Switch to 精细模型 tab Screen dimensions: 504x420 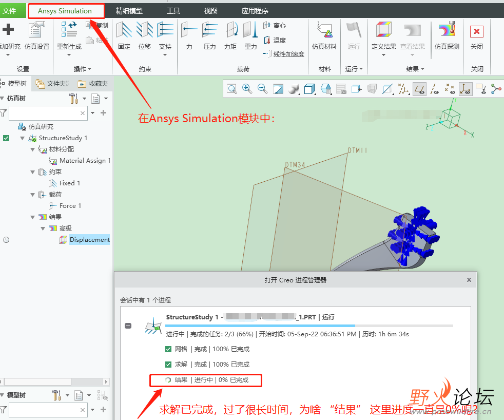coord(129,11)
